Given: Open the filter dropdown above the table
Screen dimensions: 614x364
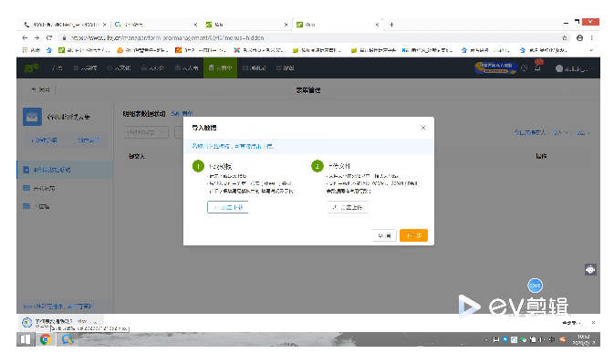Looking at the screenshot, I should point(146,132).
